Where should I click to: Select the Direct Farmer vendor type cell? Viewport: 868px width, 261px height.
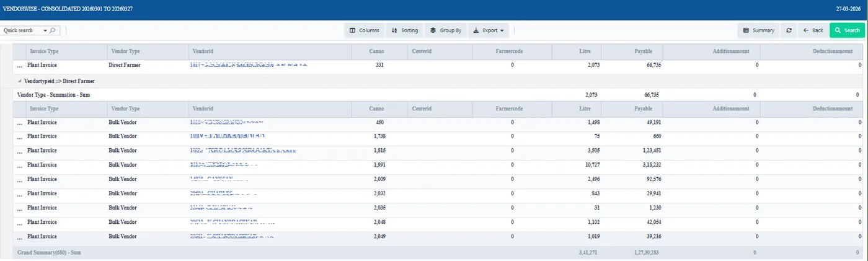(125, 64)
